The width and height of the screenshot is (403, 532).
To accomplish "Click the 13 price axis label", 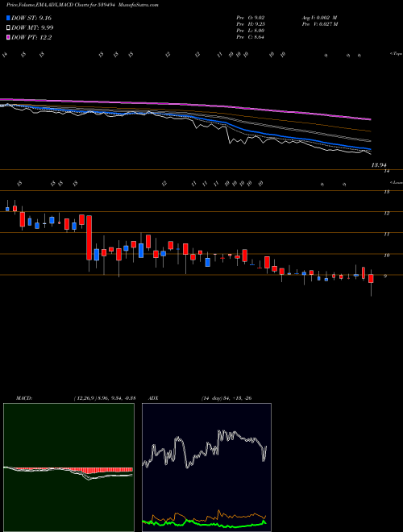I will coord(386,192).
